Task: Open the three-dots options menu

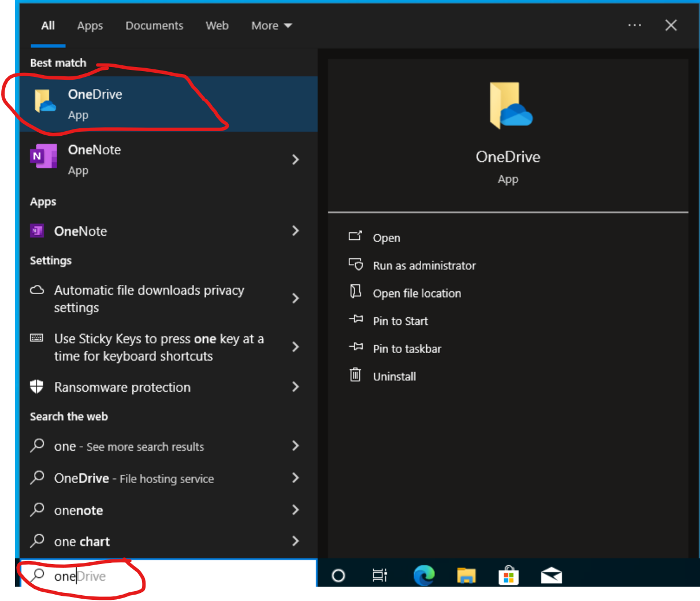Action: click(635, 25)
